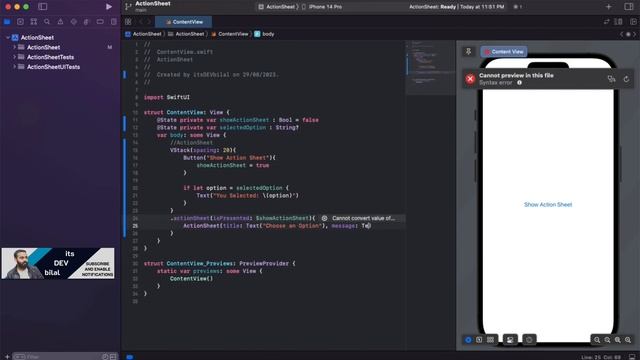Expand the ActionSheet folder
The width and height of the screenshot is (640, 360).
click(14, 47)
